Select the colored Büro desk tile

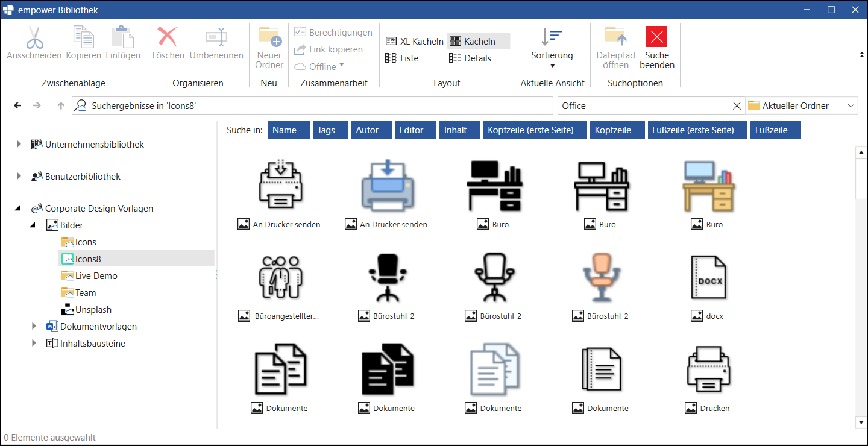707,194
